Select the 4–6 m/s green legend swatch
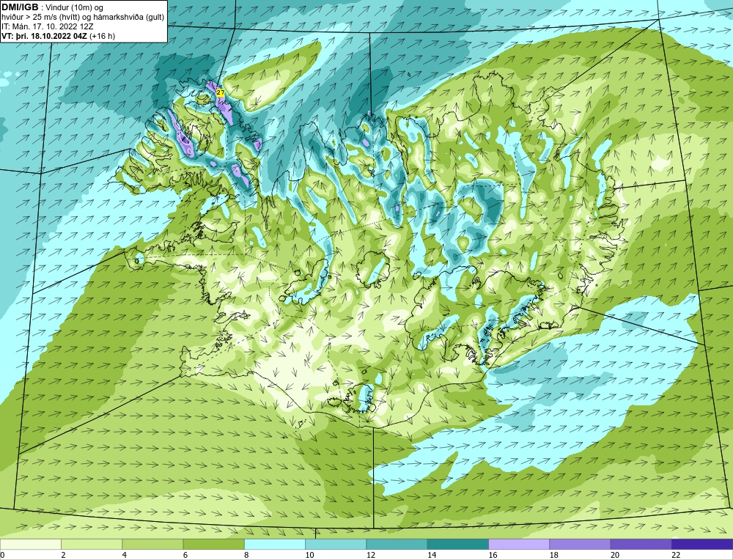Image resolution: width=733 pixels, height=560 pixels. [x=153, y=544]
